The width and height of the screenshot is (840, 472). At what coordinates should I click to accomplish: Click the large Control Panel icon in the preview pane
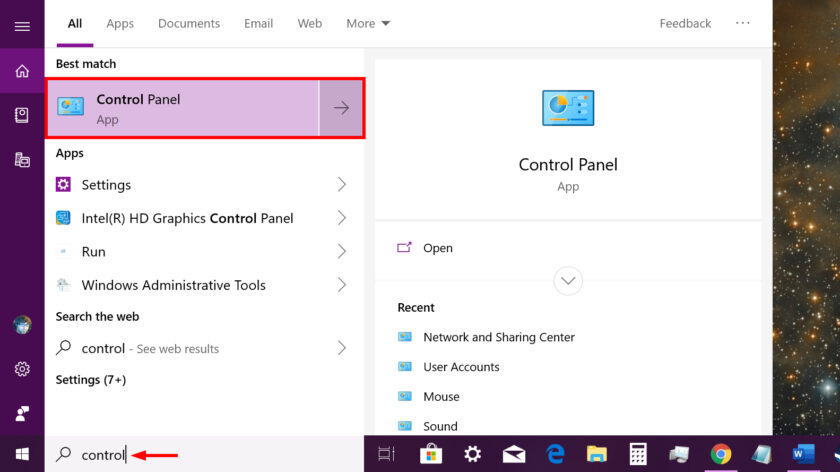pos(568,108)
